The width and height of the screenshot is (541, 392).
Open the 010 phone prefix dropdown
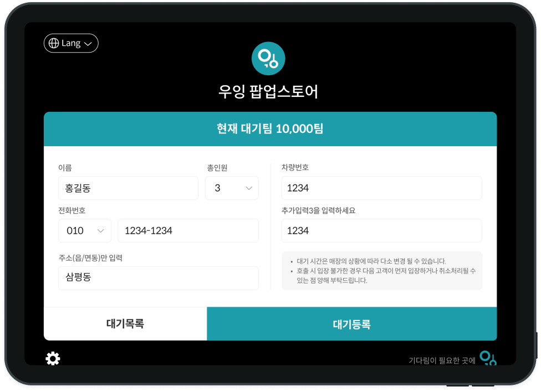pyautogui.click(x=85, y=231)
